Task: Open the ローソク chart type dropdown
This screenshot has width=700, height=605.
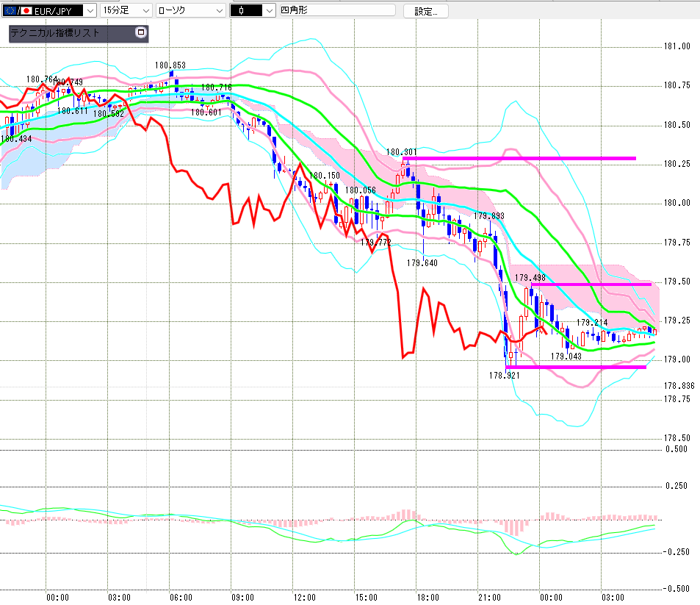Action: (219, 10)
